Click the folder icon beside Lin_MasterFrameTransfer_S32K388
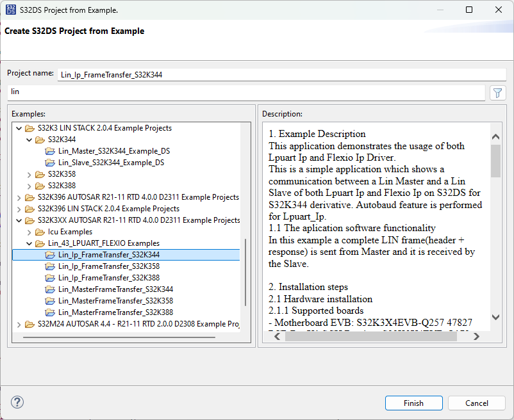The height and width of the screenshot is (420, 514). coord(50,312)
